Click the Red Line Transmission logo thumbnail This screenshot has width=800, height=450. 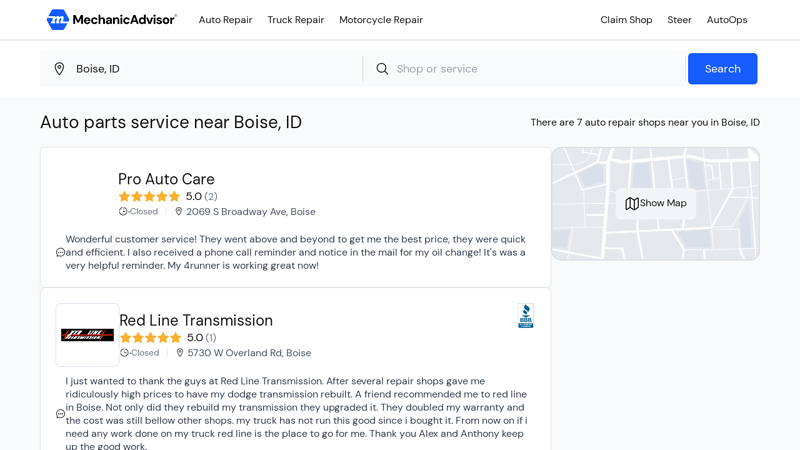[87, 335]
